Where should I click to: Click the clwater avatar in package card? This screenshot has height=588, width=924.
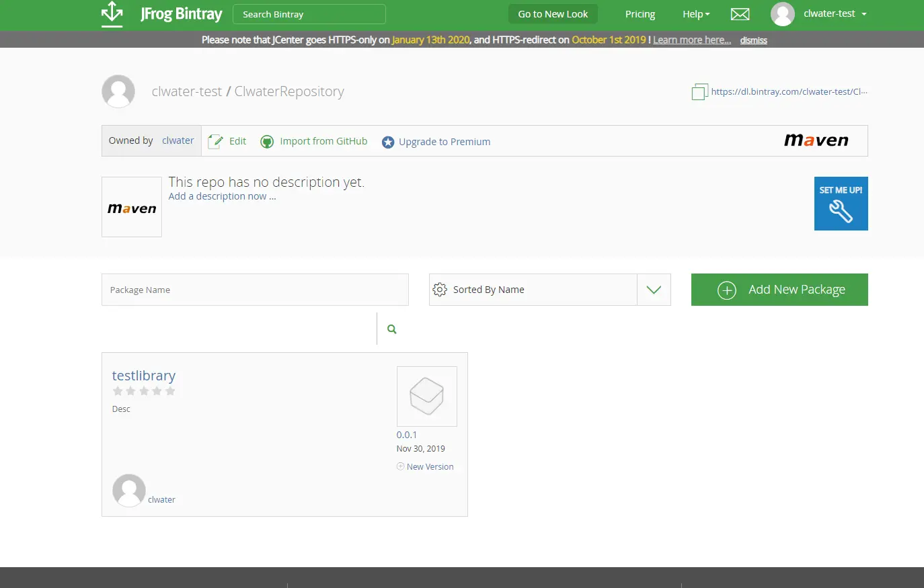(129, 491)
